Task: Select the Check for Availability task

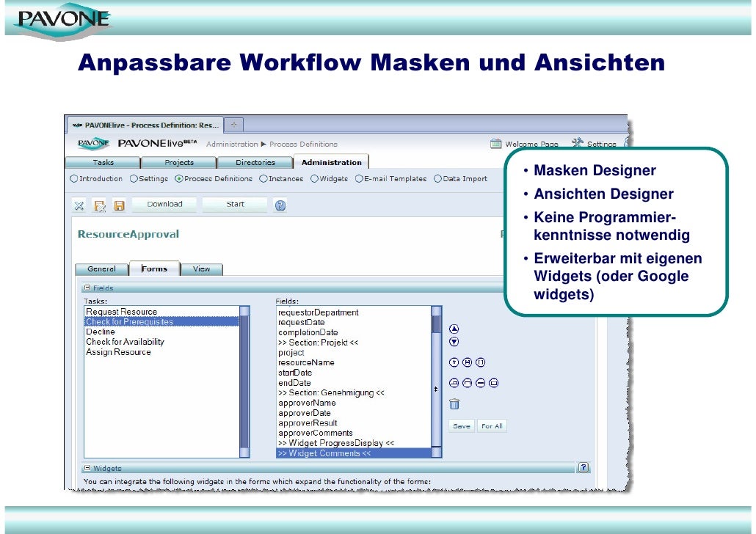Action: pyautogui.click(x=161, y=342)
